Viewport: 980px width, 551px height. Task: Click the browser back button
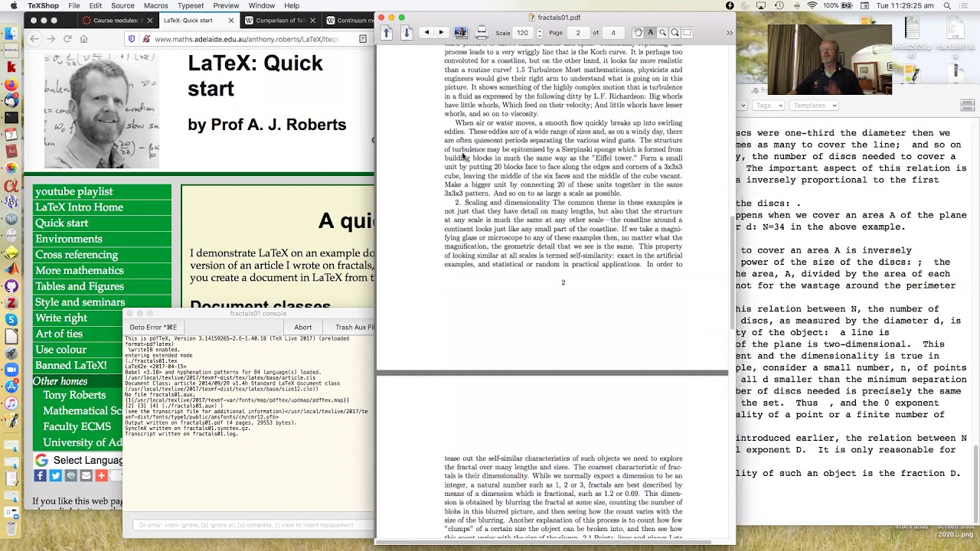pos(34,39)
